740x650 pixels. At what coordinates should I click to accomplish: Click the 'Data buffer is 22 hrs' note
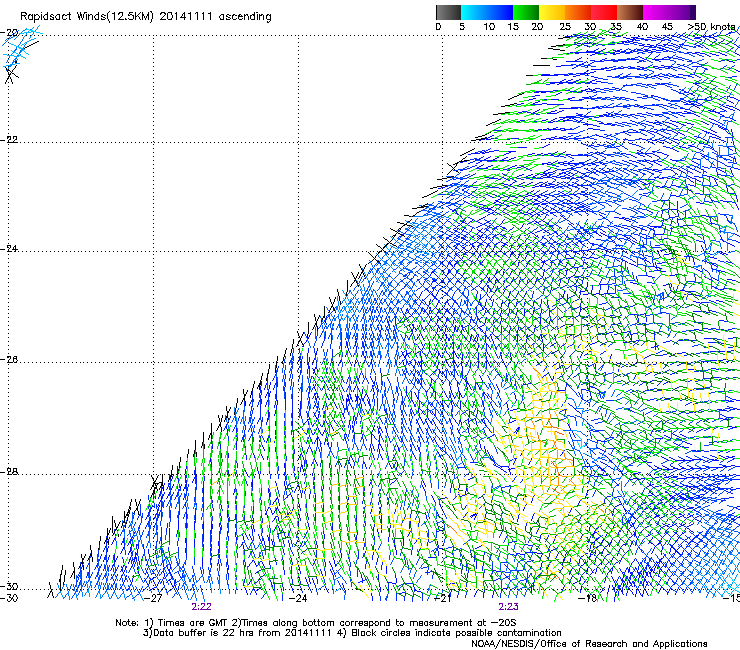352,633
